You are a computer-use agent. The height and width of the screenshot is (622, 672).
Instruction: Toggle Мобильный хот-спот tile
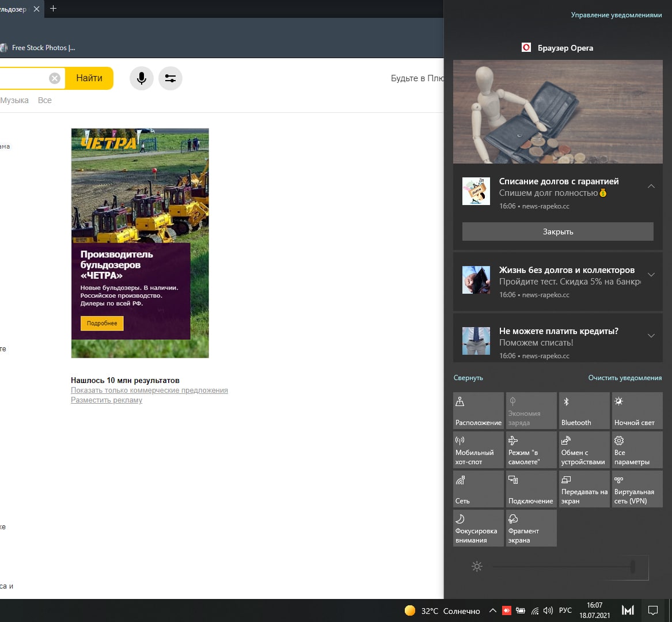point(479,450)
